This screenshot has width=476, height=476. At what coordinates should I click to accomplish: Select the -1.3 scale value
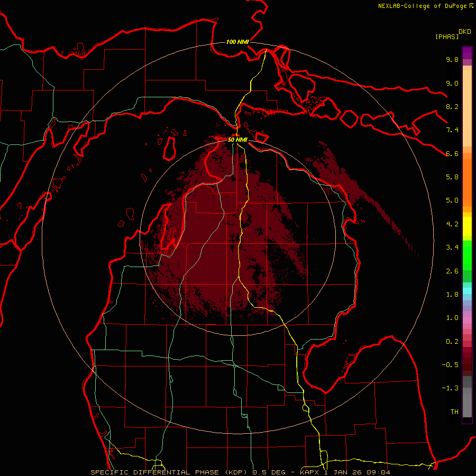point(450,388)
